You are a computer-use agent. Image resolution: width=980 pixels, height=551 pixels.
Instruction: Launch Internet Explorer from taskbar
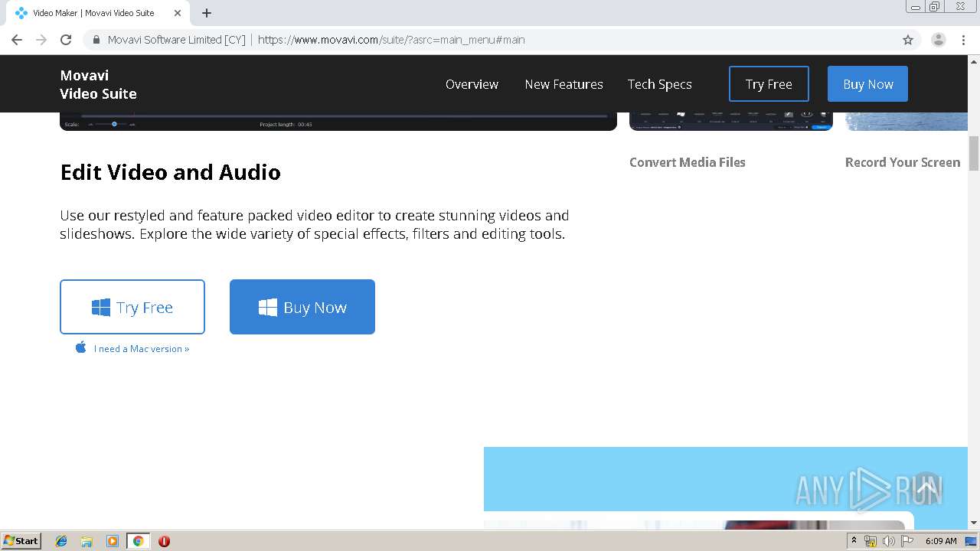tap(61, 541)
